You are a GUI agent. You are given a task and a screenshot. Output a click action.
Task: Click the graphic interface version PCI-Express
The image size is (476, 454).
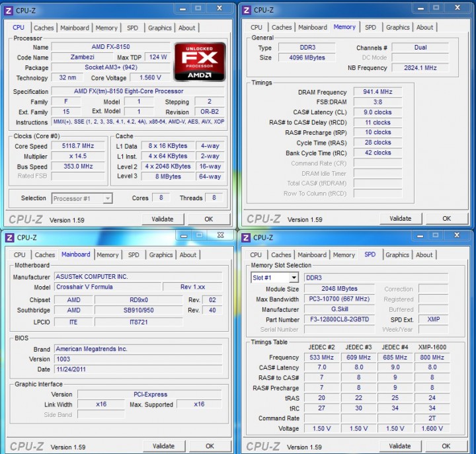149,395
